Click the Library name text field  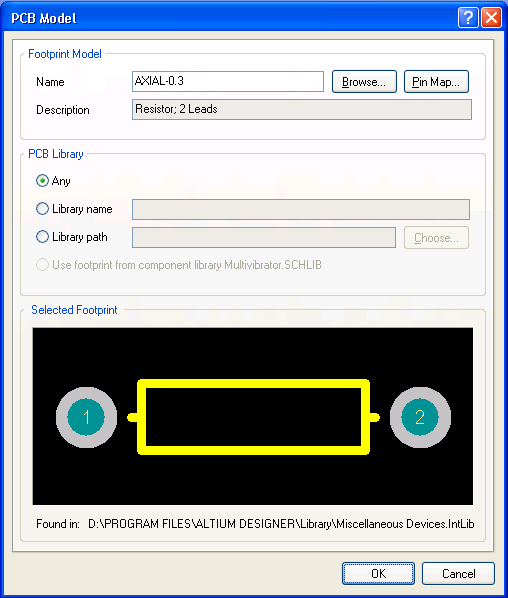tap(301, 209)
